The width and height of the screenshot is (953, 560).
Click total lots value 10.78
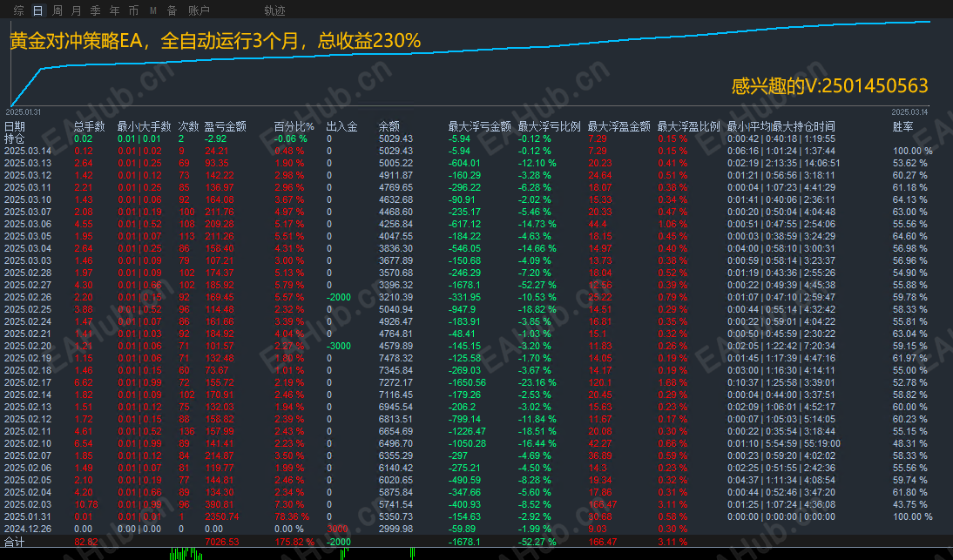pyautogui.click(x=86, y=504)
